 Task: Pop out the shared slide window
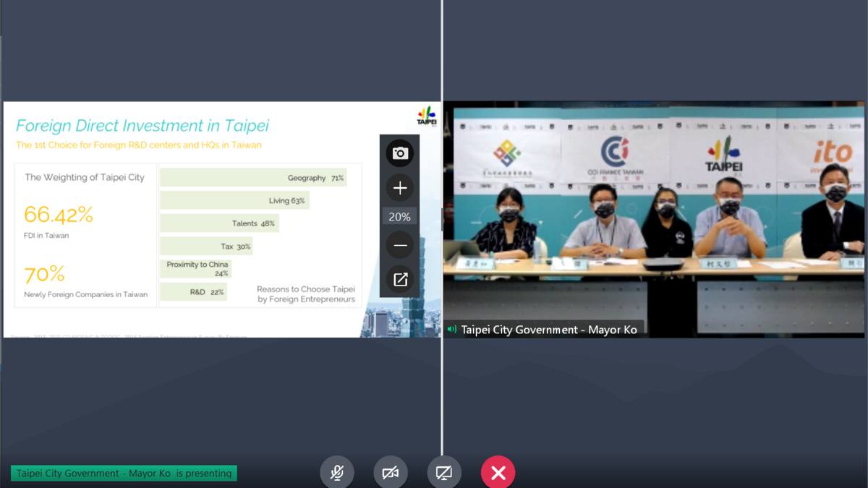[x=400, y=280]
